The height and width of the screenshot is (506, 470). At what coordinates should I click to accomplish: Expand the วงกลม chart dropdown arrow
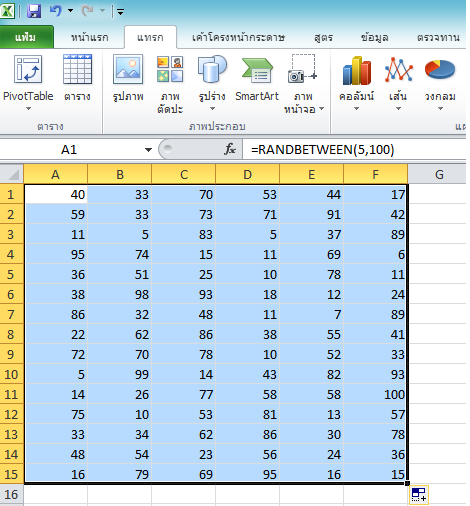click(x=440, y=108)
